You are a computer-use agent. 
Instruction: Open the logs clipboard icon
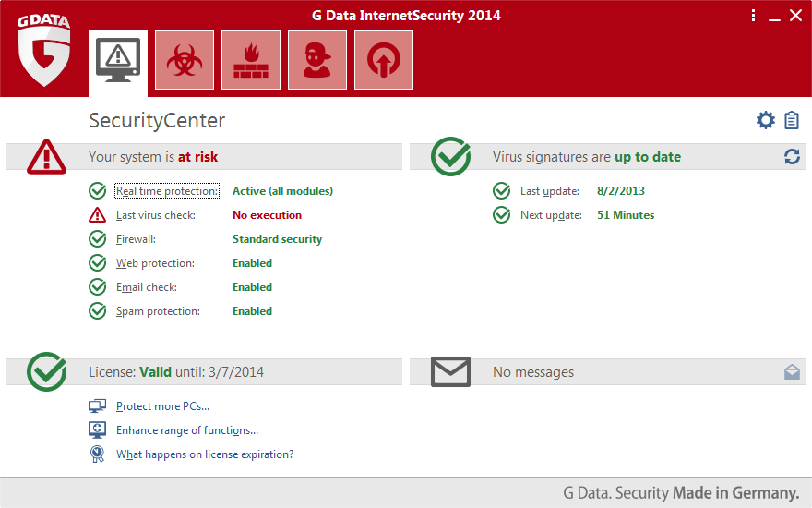[792, 120]
